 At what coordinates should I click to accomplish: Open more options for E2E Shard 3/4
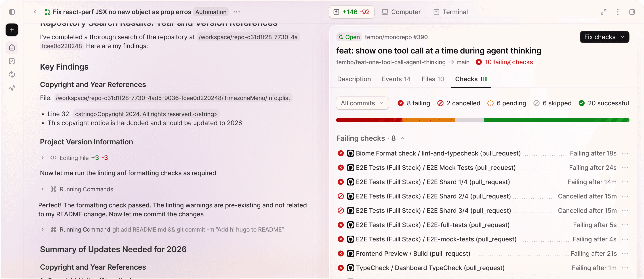625,211
